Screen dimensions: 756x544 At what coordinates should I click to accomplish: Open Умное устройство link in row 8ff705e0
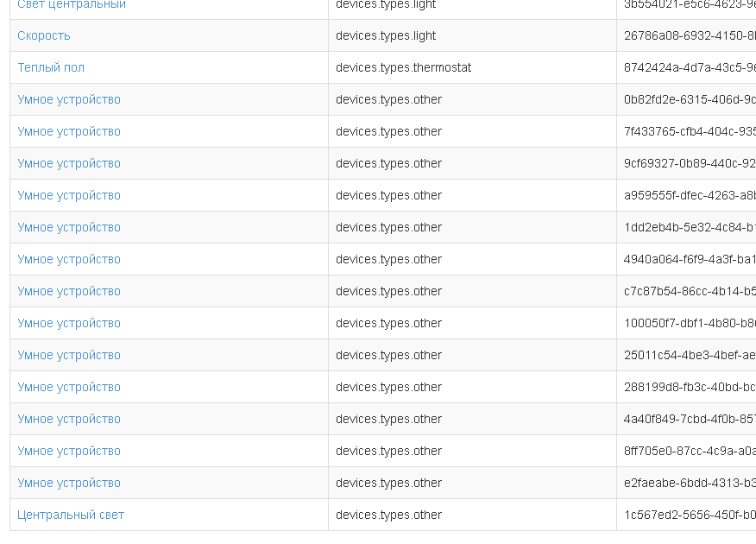pyautogui.click(x=69, y=451)
